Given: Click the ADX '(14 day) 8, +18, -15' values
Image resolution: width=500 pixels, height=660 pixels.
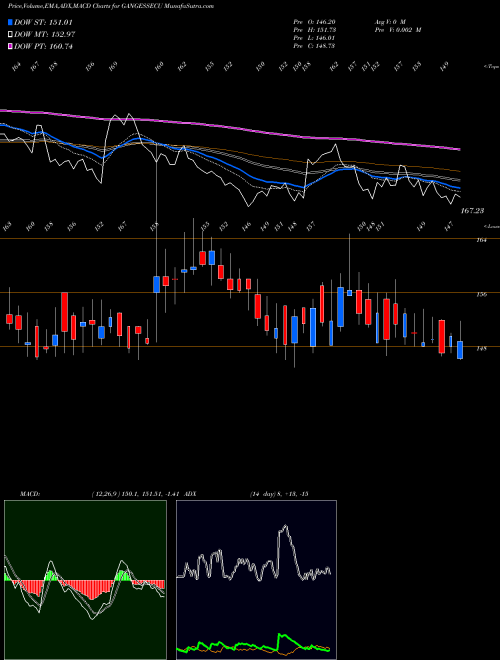Looking at the screenshot, I should (279, 494).
